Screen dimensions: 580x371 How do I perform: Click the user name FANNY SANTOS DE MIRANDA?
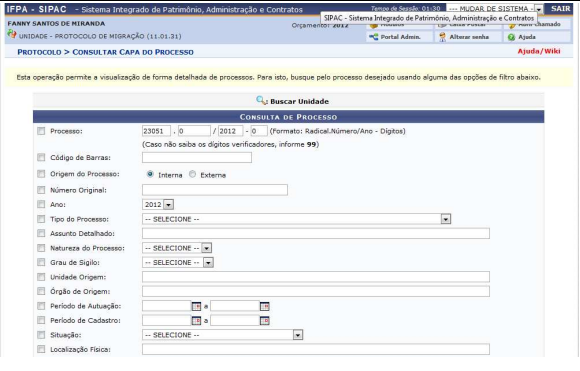[x=56, y=24]
